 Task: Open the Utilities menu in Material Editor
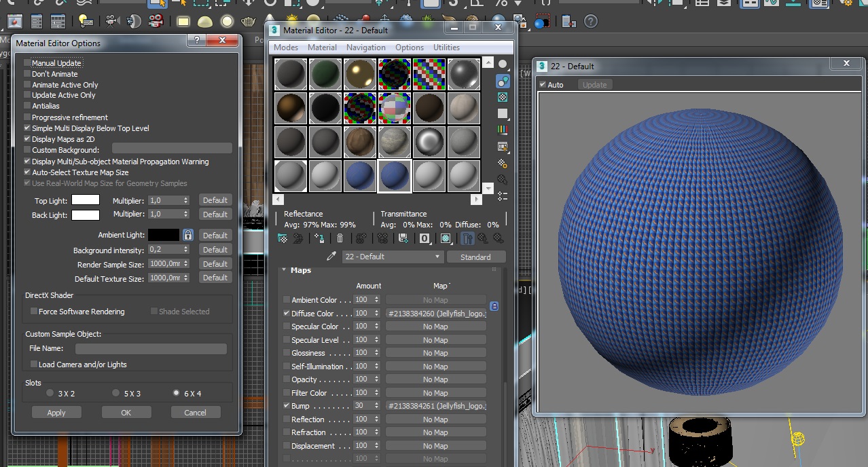point(446,48)
